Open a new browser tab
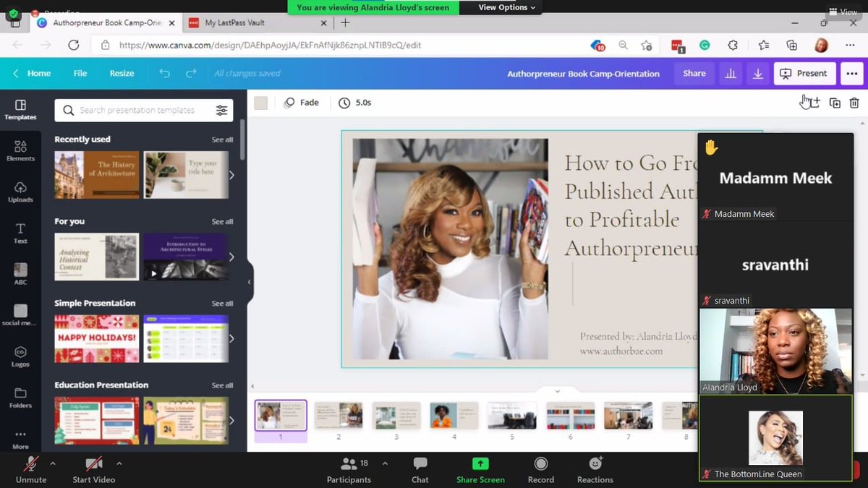The width and height of the screenshot is (868, 488). (345, 22)
